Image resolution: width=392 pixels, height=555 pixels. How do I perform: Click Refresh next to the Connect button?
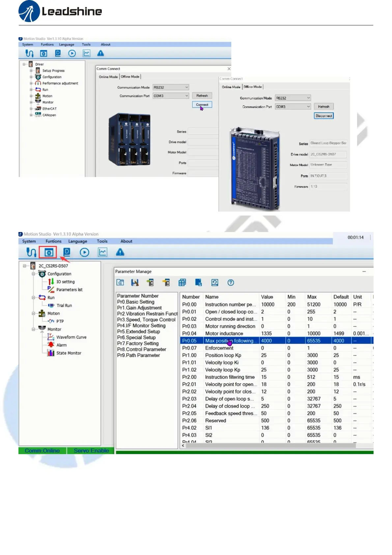[x=202, y=96]
